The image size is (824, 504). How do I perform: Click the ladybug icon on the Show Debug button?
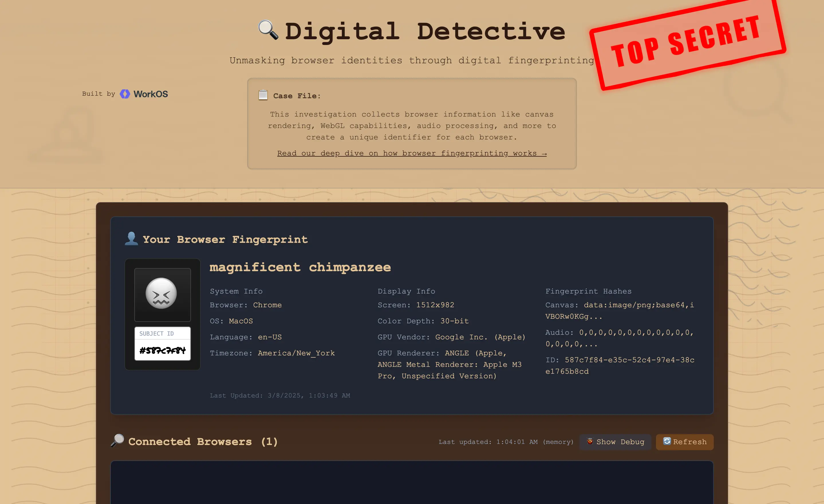590,442
